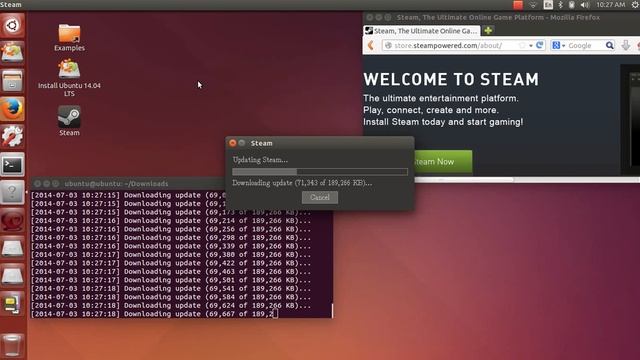The height and width of the screenshot is (360, 640).
Task: Open the URL history dropdown arrow
Action: [531, 46]
